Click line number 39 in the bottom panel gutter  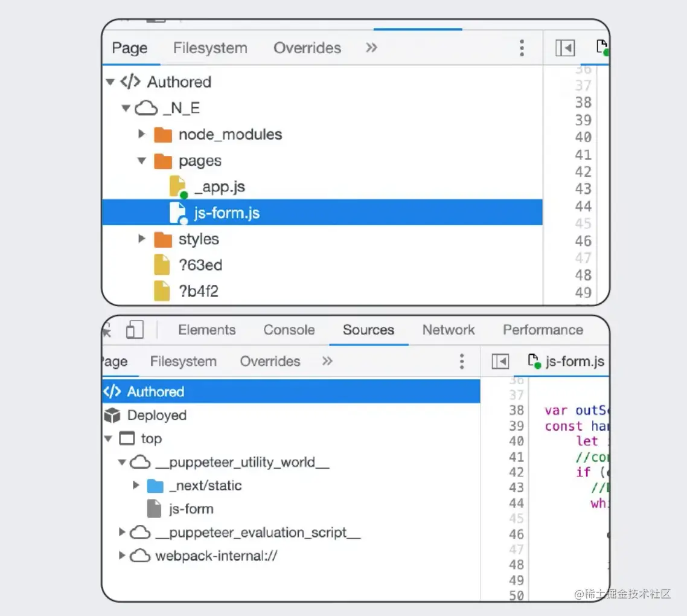517,426
